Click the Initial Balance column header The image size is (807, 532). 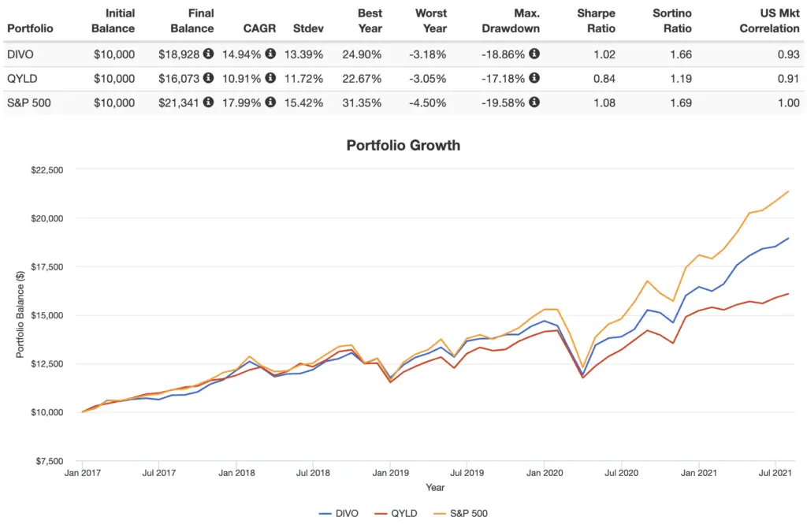(113, 20)
